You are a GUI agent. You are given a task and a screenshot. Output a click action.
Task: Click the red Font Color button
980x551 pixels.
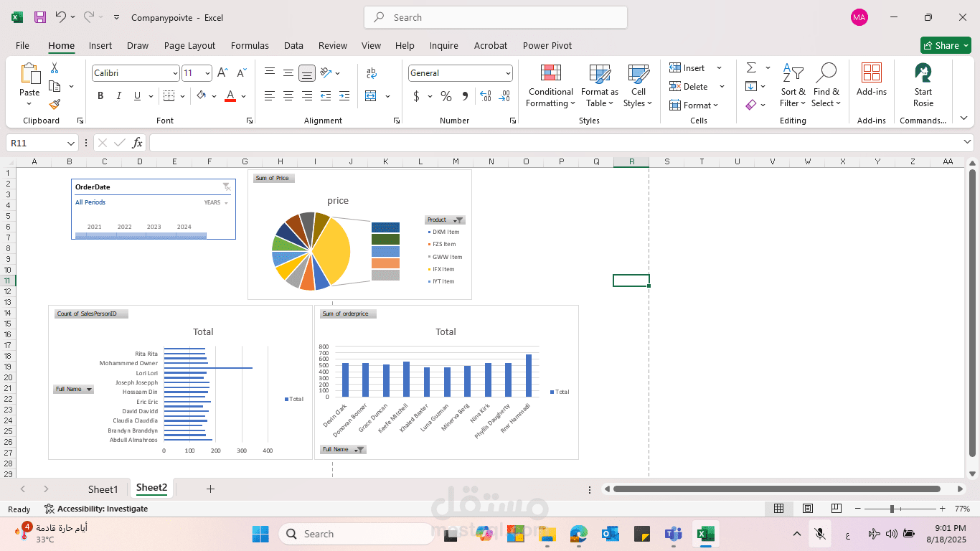click(230, 96)
